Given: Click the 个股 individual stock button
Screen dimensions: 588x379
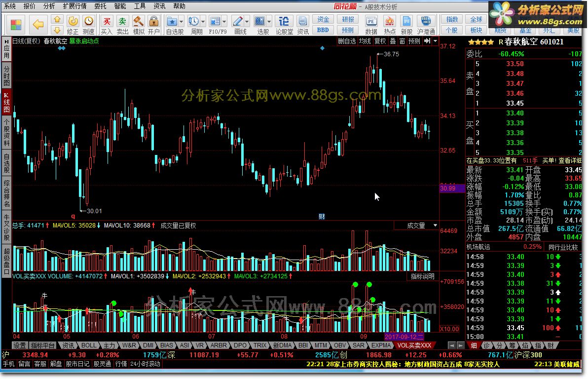Looking at the screenshot, I should tap(452, 30).
